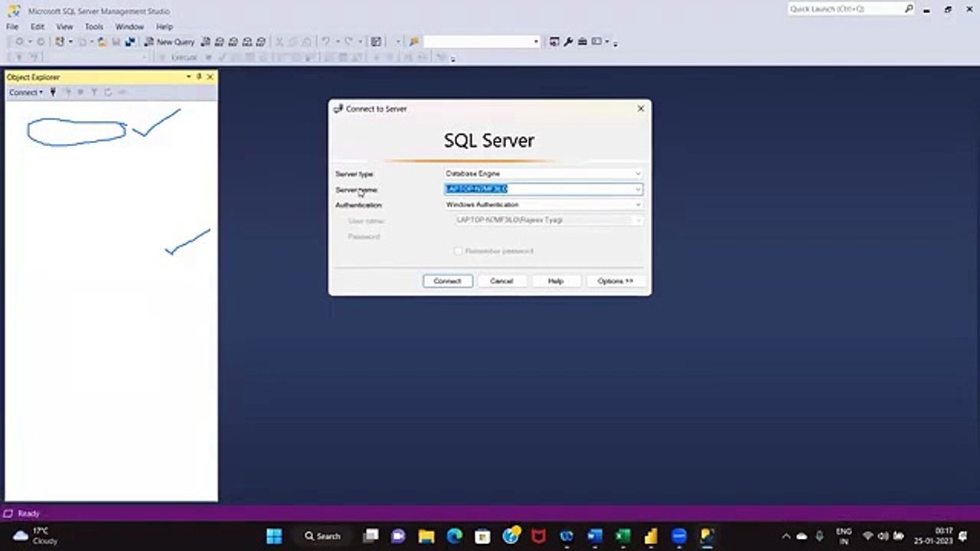Open Microsoft Excel from taskbar

click(x=622, y=536)
